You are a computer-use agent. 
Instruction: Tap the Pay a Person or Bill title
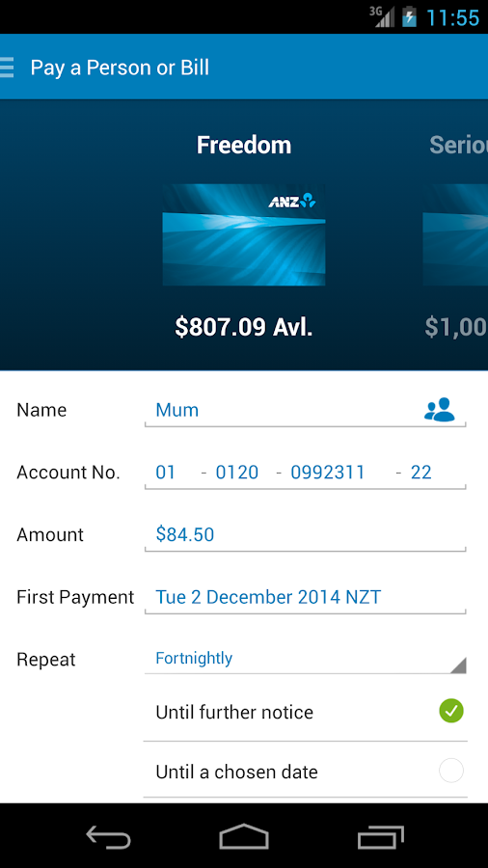pos(120,68)
